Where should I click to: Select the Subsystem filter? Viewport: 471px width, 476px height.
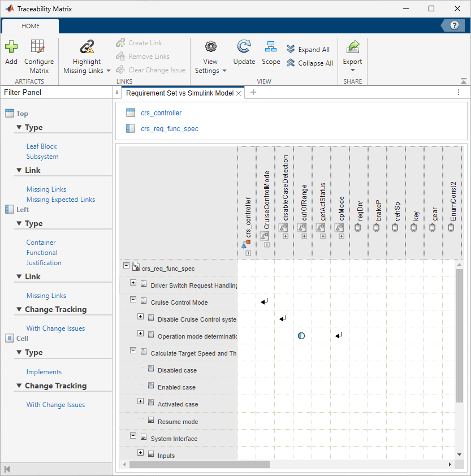[x=42, y=157]
